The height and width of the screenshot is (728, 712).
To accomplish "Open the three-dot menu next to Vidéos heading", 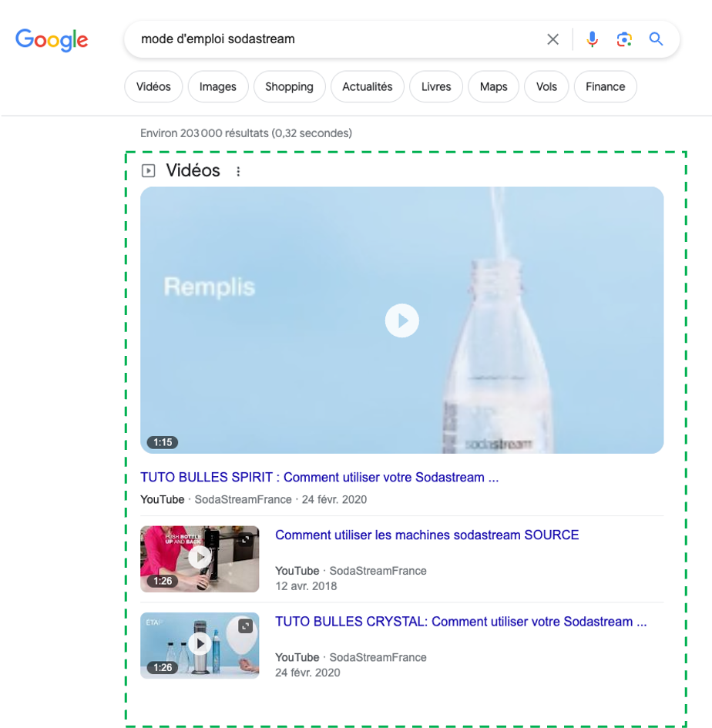I will [x=238, y=171].
